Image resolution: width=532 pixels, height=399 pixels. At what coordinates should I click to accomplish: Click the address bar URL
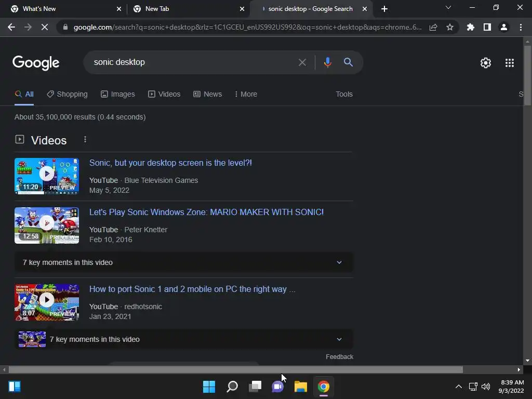247,27
